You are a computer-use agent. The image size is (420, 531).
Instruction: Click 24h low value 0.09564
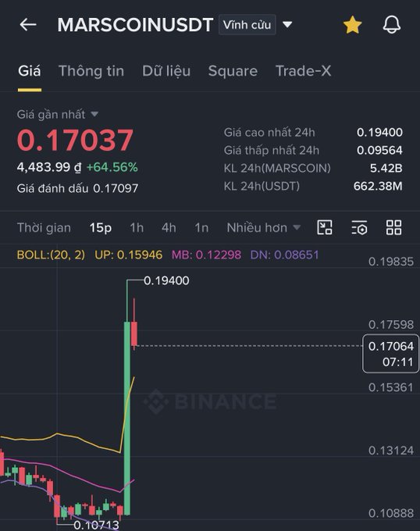coord(379,151)
